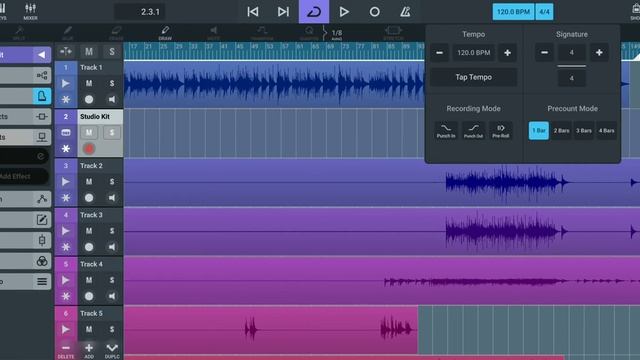Select 4 Bars precount mode
This screenshot has height=360, width=640.
click(607, 131)
